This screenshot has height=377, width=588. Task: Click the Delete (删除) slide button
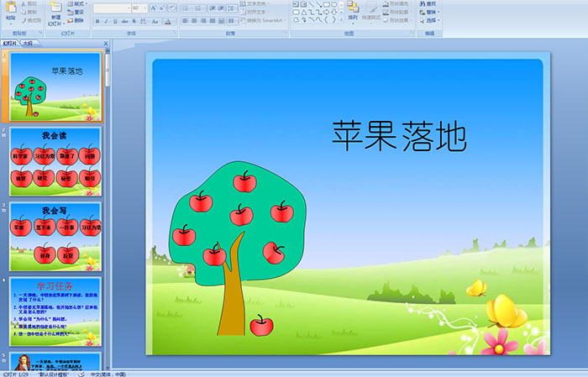coord(76,20)
